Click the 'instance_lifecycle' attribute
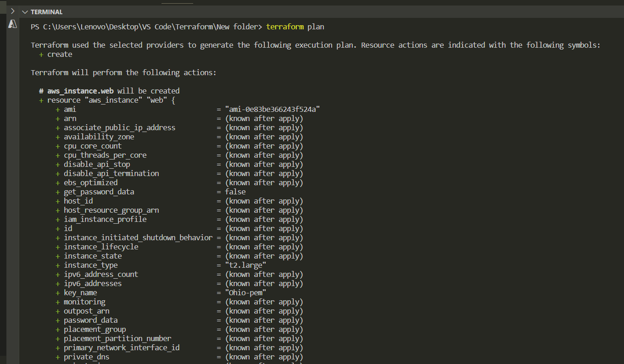Screen dimensions: 624x364 (x=101, y=247)
